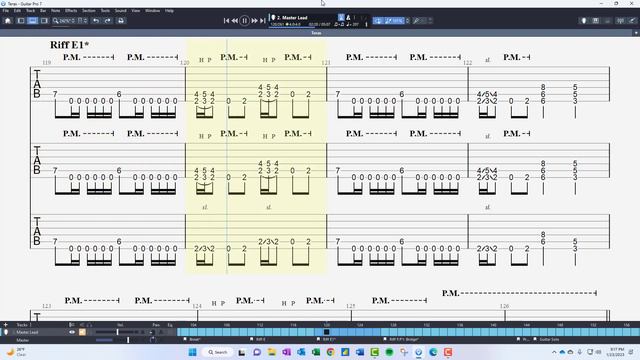Undo the last action
Screen dimensions: 640x360
(x=96, y=20)
